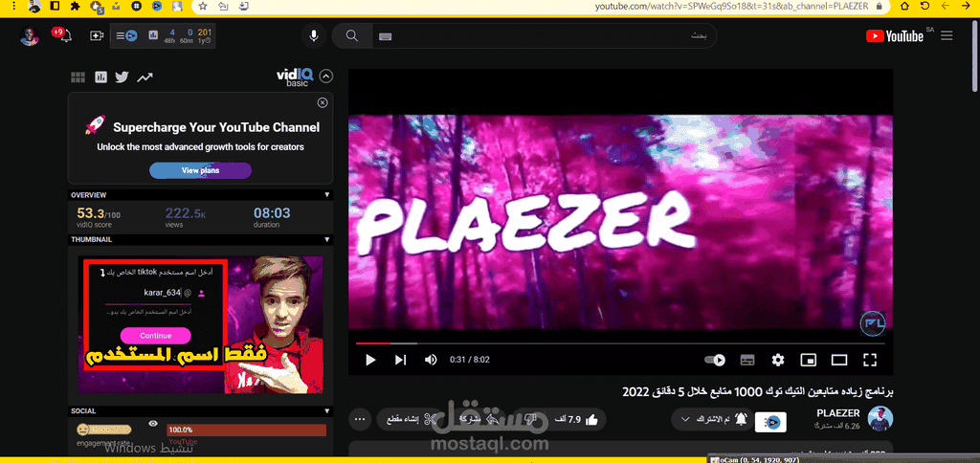Click the vidIQ trending arrow icon
This screenshot has height=463, width=980.
click(145, 77)
